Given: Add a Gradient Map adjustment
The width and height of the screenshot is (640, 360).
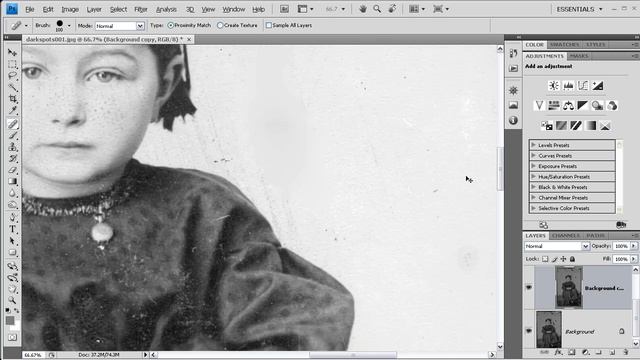Looking at the screenshot, I should tap(591, 126).
